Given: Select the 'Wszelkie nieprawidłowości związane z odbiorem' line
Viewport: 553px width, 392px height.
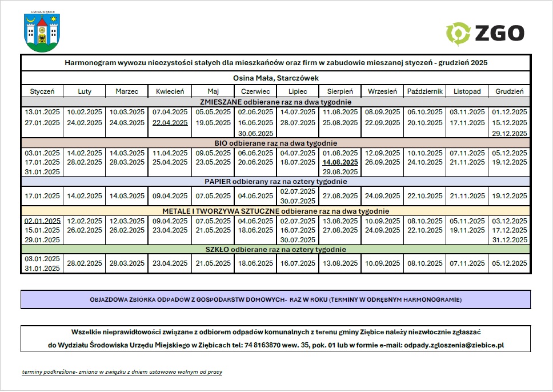Looking at the screenshot, I should click(276, 332).
